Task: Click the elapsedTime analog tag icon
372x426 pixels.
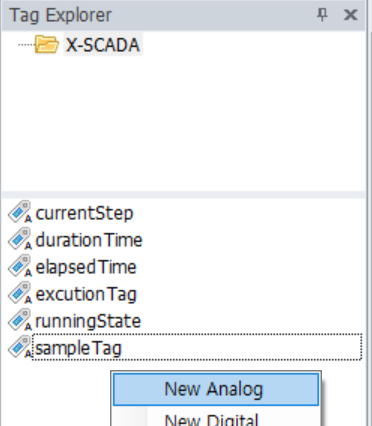Action: tap(20, 266)
